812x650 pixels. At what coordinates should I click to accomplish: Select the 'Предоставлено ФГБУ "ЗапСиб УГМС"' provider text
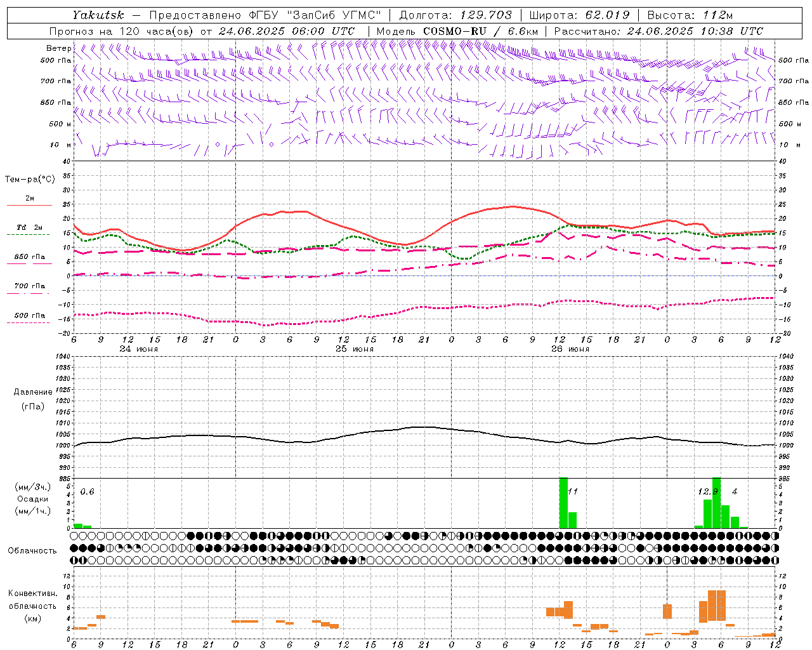point(265,15)
